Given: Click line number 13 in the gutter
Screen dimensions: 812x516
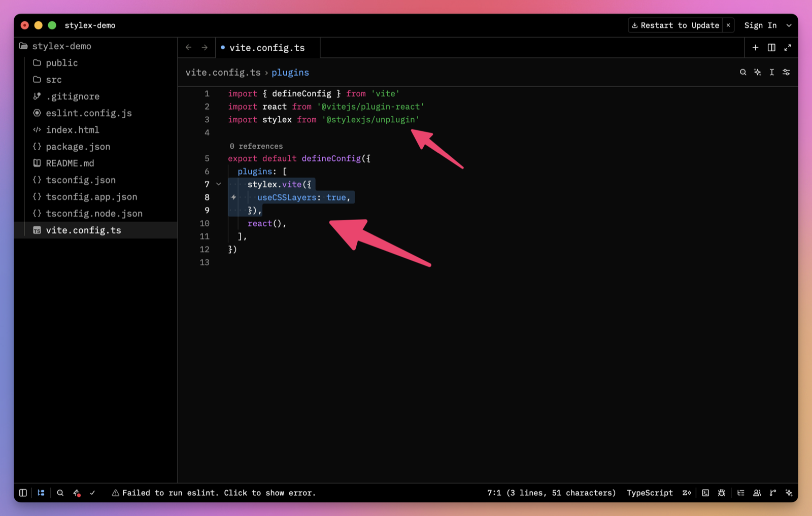Looking at the screenshot, I should (205, 262).
